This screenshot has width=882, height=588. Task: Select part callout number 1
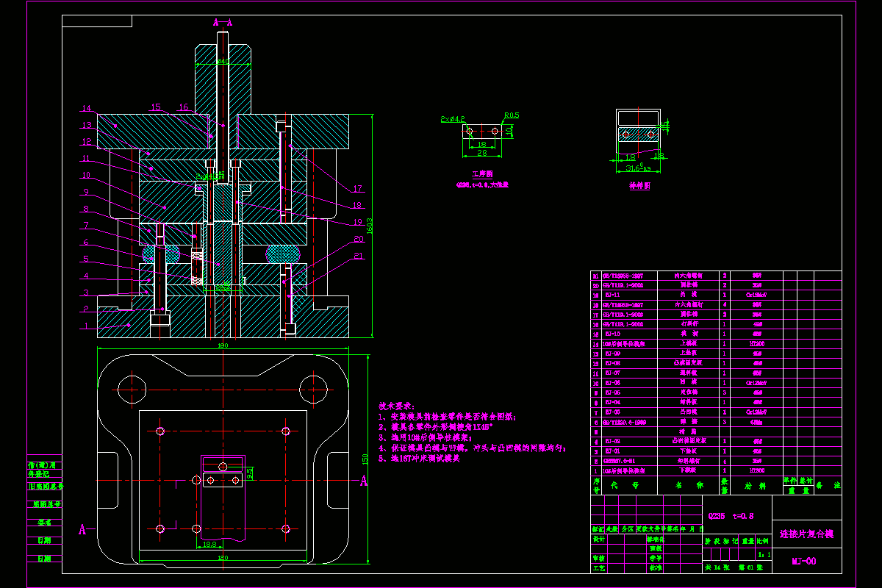pos(85,324)
